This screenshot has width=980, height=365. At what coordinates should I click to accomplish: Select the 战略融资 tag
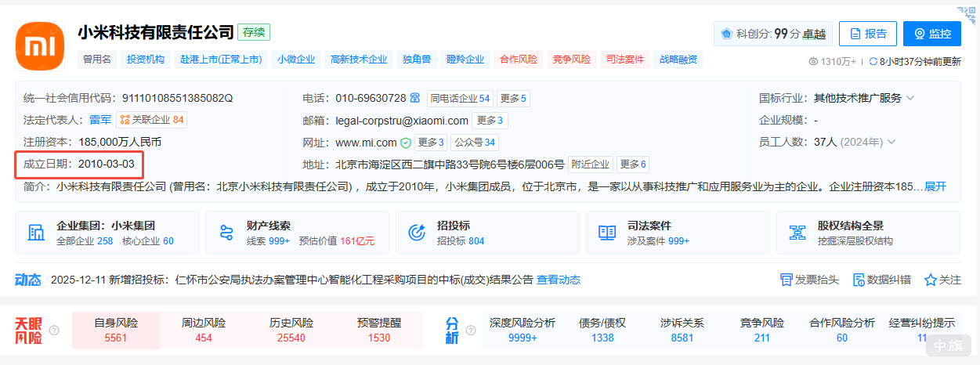[x=678, y=60]
